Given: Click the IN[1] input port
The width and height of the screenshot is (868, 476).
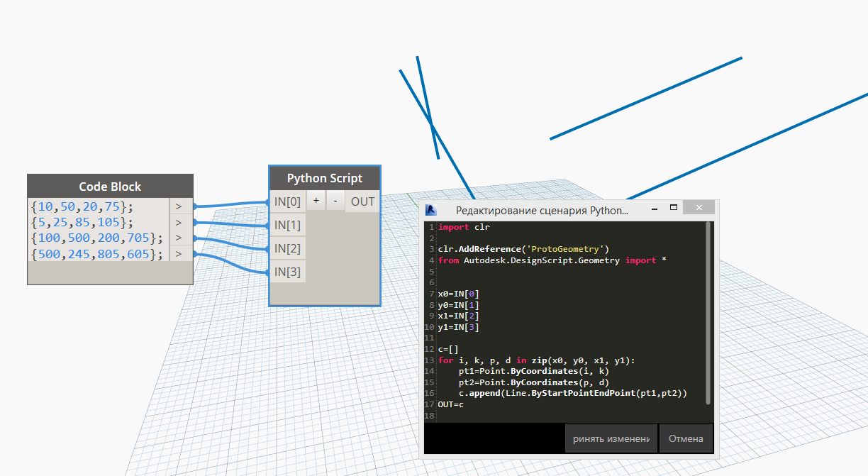Looking at the screenshot, I should (288, 225).
